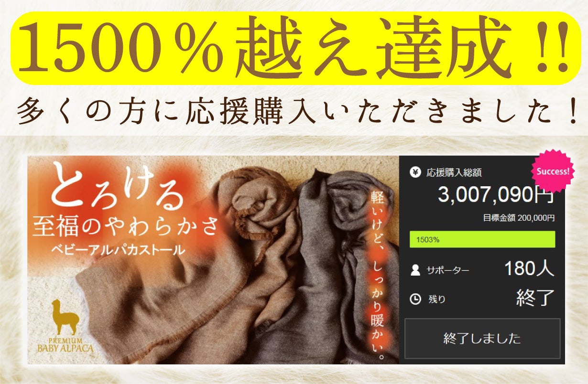The width and height of the screenshot is (588, 384).
Task: Click the 終了しました button
Action: (482, 339)
